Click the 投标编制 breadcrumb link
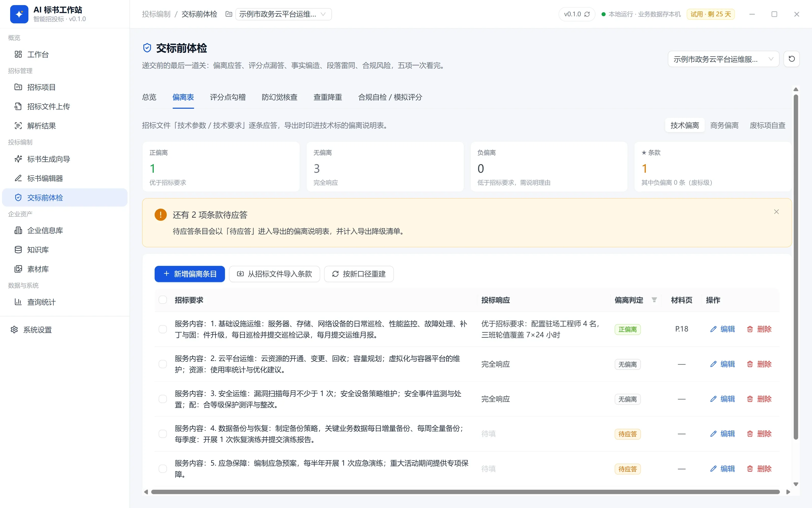The width and height of the screenshot is (812, 508). pos(156,14)
